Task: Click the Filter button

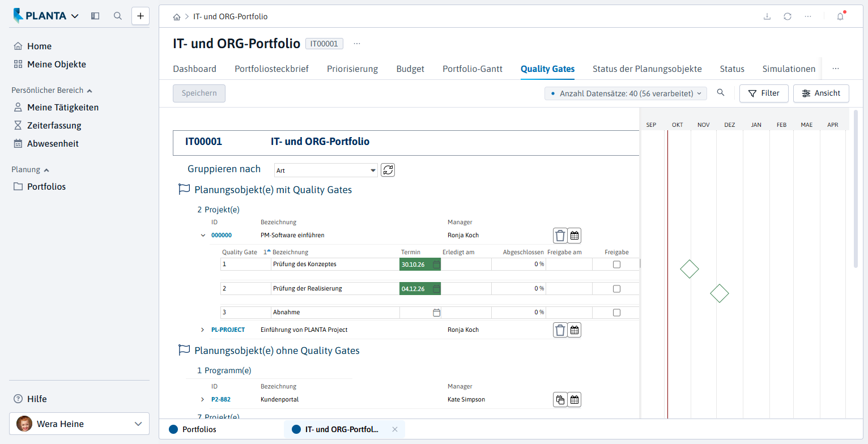Action: 764,93
